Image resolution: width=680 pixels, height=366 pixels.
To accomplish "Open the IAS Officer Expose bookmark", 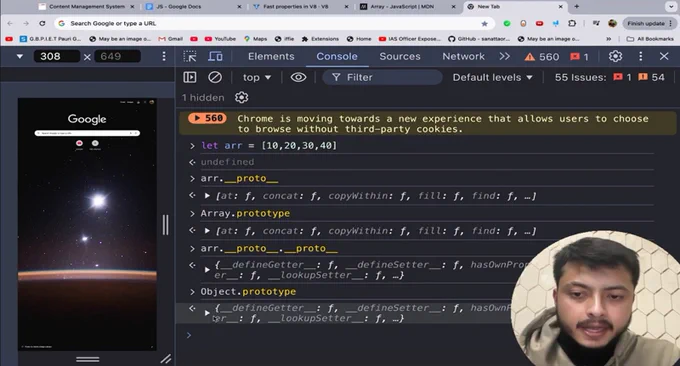I will [x=410, y=39].
